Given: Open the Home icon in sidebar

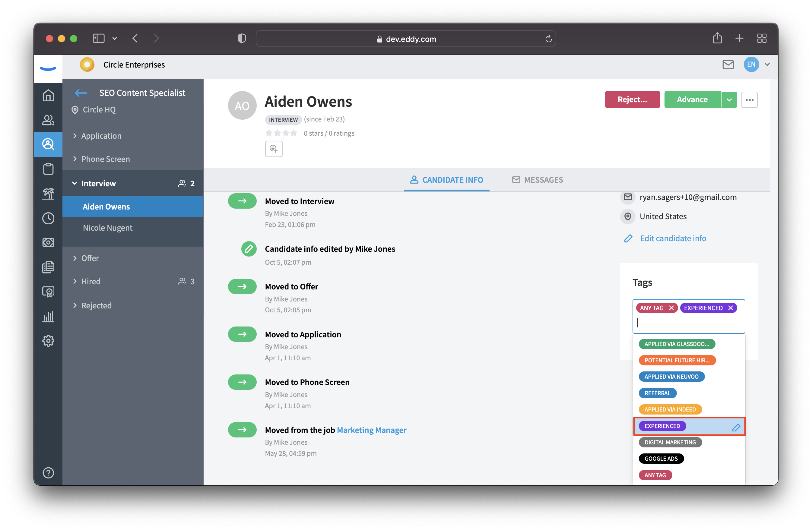Looking at the screenshot, I should pos(48,96).
